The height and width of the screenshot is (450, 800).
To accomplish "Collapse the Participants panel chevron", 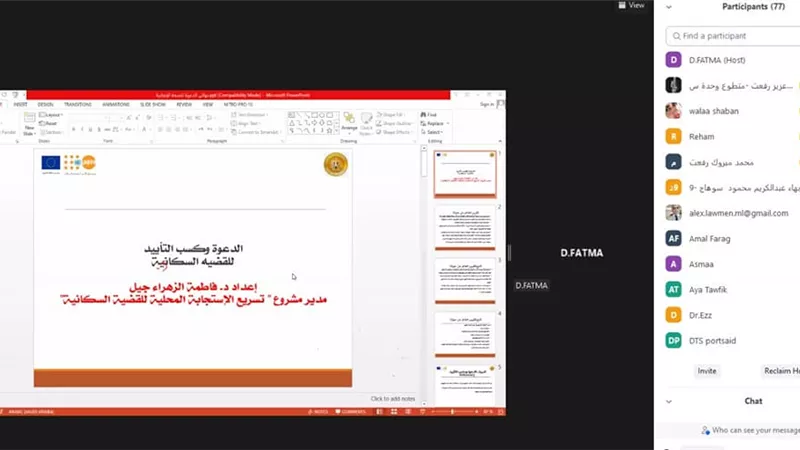I will coord(668,7).
